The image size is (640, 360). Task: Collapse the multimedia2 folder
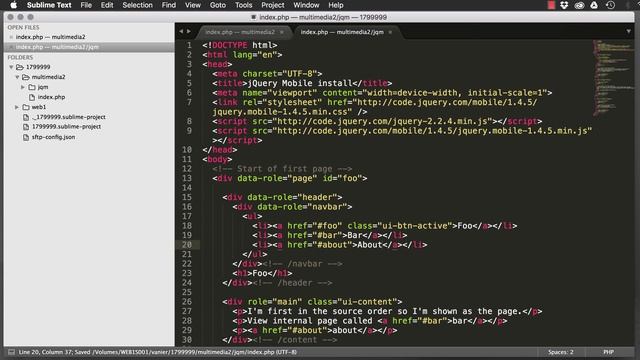(17, 77)
